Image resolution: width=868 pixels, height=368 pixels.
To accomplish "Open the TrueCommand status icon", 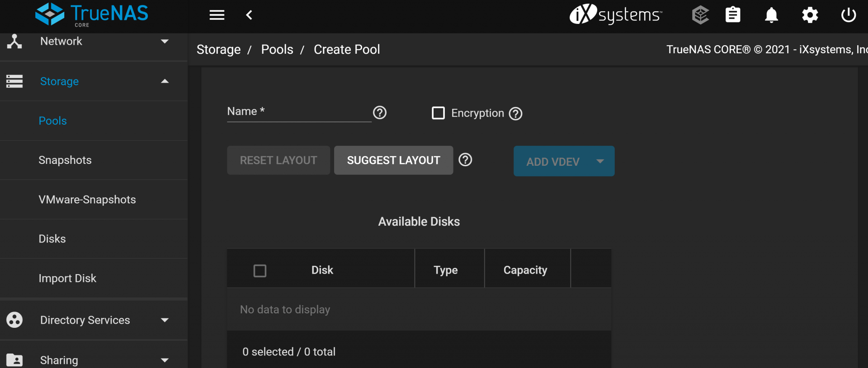I will point(700,15).
